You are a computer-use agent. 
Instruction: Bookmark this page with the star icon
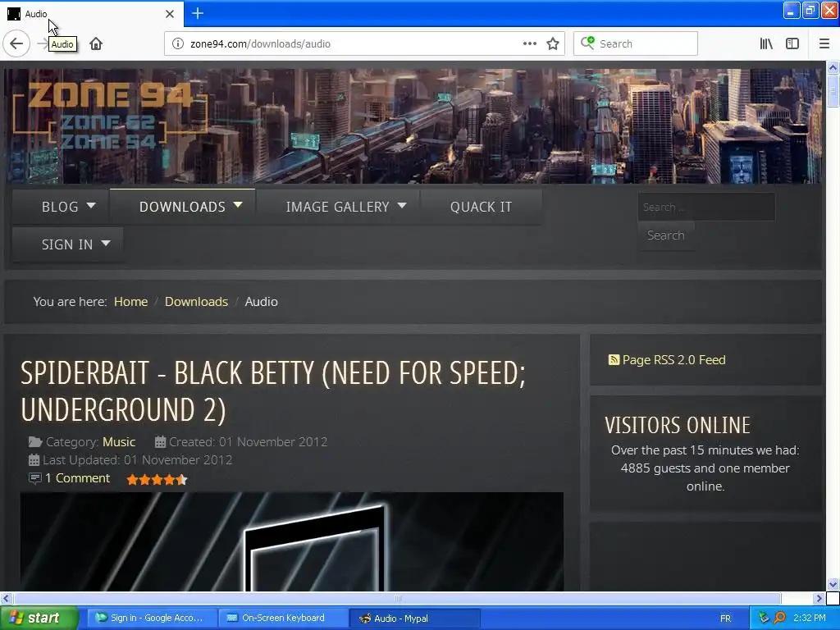coord(553,43)
